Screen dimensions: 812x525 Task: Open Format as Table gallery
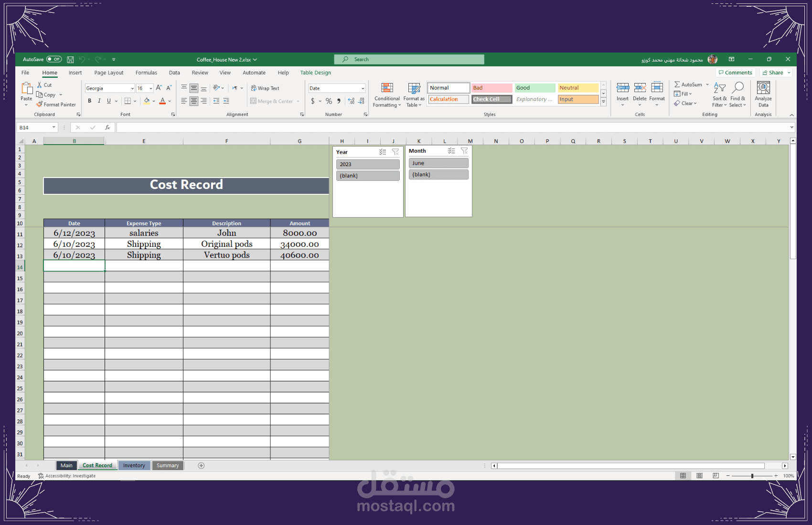[414, 95]
